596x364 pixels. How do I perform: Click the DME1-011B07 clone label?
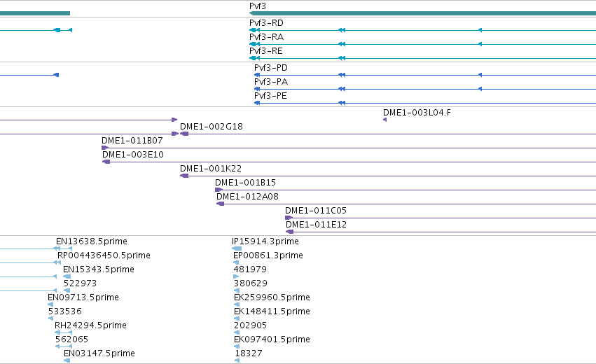(x=132, y=141)
